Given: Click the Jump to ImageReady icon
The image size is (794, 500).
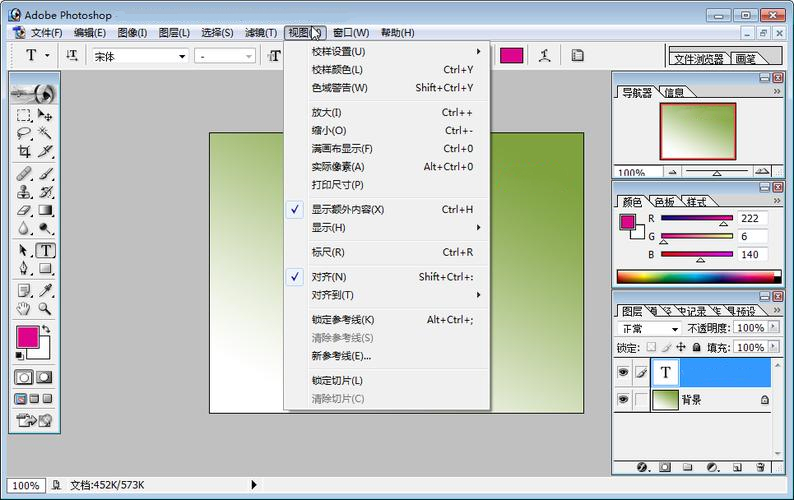Looking at the screenshot, I should [x=34, y=420].
